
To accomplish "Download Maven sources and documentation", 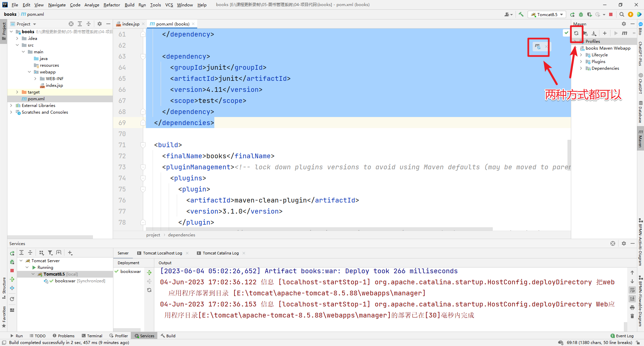I will click(x=594, y=33).
